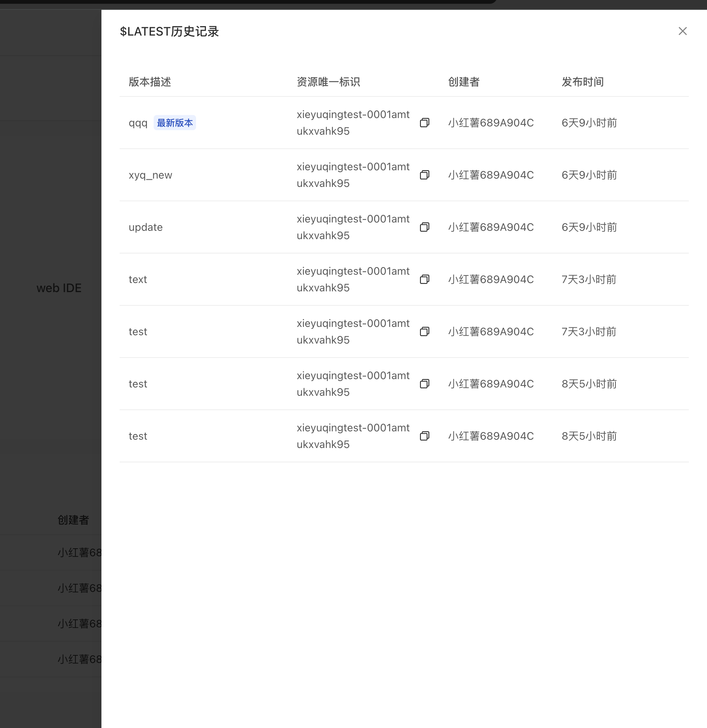This screenshot has width=707, height=728.
Task: Click the 版本描述 column header
Action: pyautogui.click(x=150, y=82)
